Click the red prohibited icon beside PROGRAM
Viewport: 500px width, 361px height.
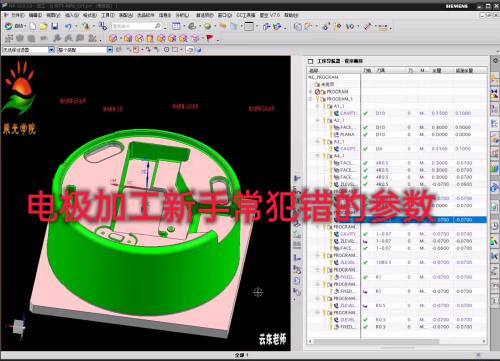point(317,92)
